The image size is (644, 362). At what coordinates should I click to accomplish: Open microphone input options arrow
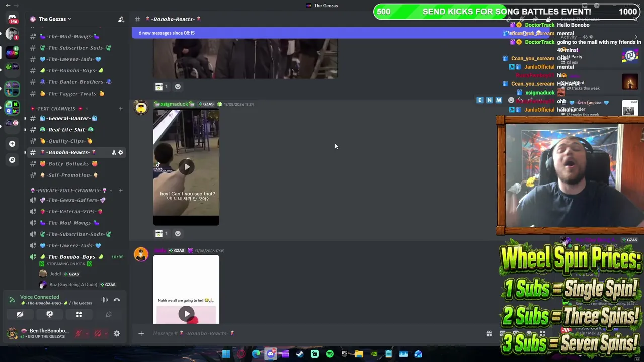click(x=87, y=333)
